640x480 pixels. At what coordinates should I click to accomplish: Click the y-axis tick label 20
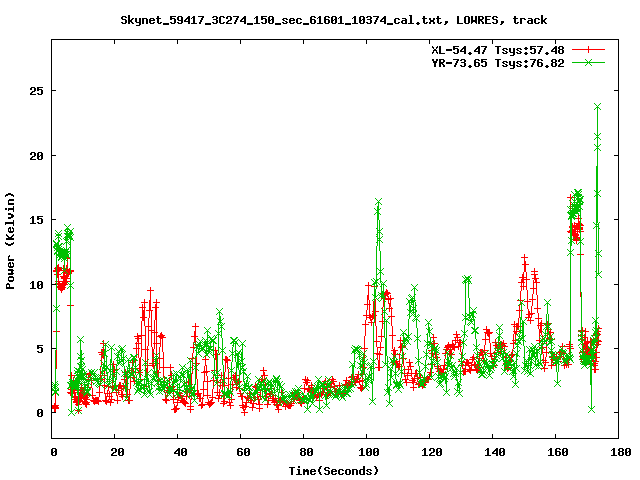pos(36,156)
